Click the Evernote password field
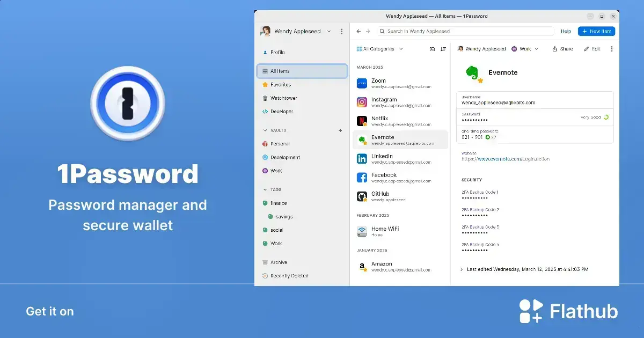This screenshot has width=644, height=338. click(x=535, y=117)
